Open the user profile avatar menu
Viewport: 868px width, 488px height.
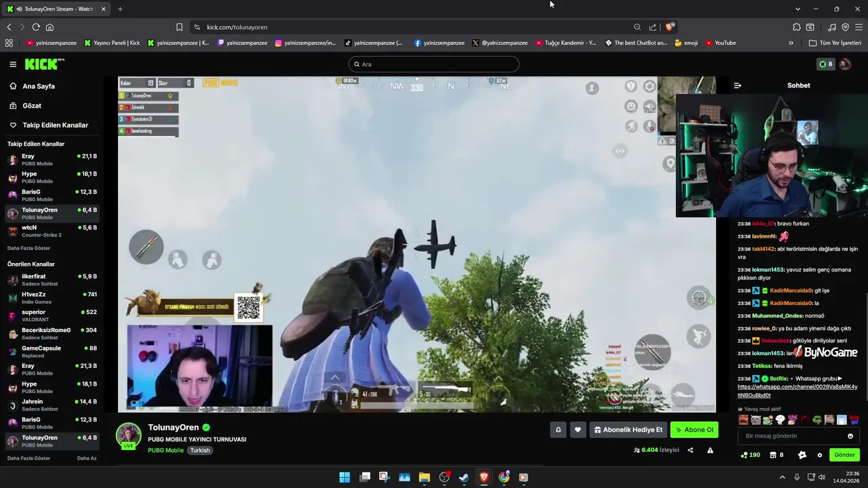coord(845,64)
